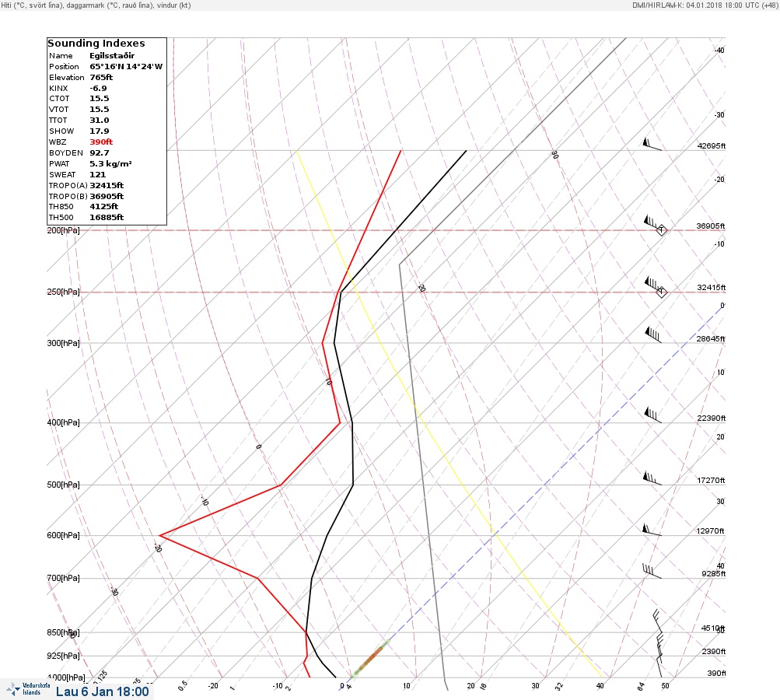Click the 600[hPa] pressure label
This screenshot has width=780, height=700.
click(63, 536)
